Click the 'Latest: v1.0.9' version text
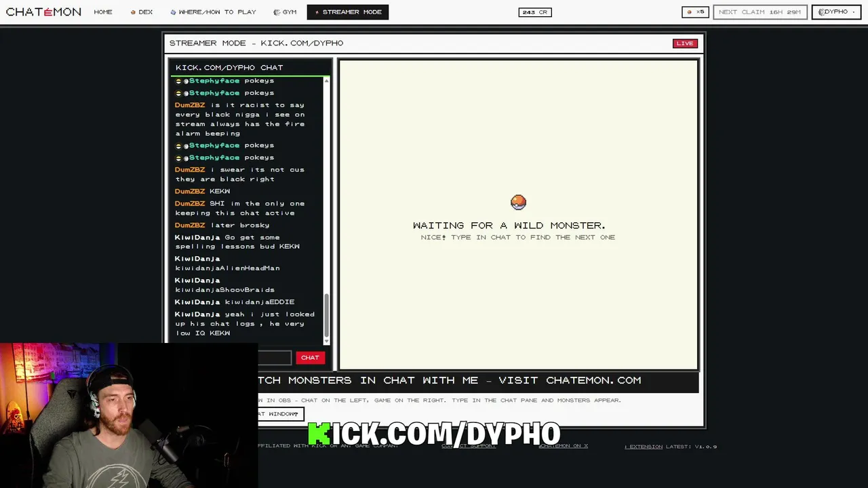 [692, 447]
